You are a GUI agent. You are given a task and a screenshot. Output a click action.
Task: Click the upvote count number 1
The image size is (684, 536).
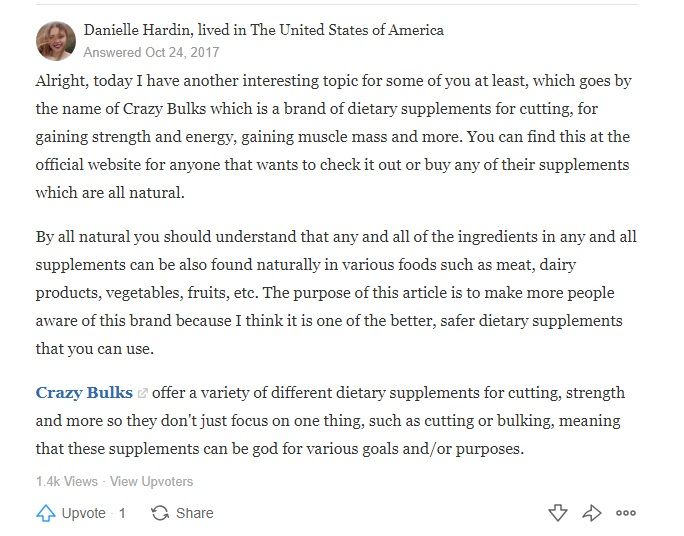pos(123,513)
